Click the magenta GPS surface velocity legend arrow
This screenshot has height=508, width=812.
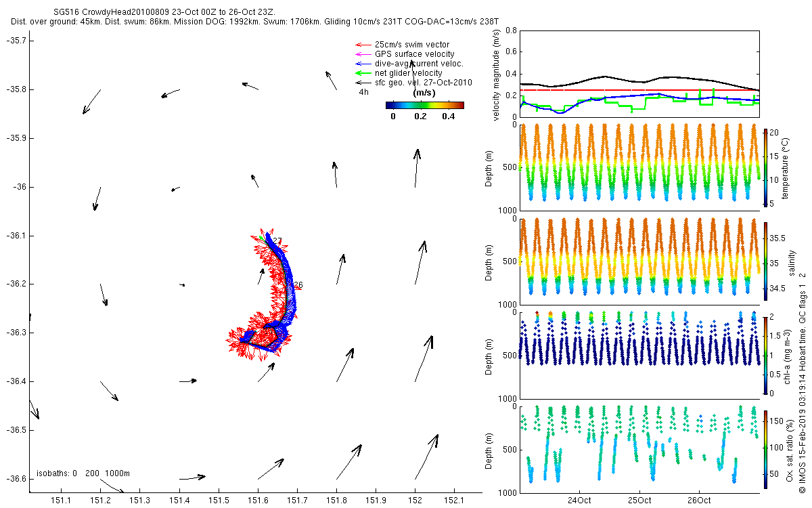point(363,54)
